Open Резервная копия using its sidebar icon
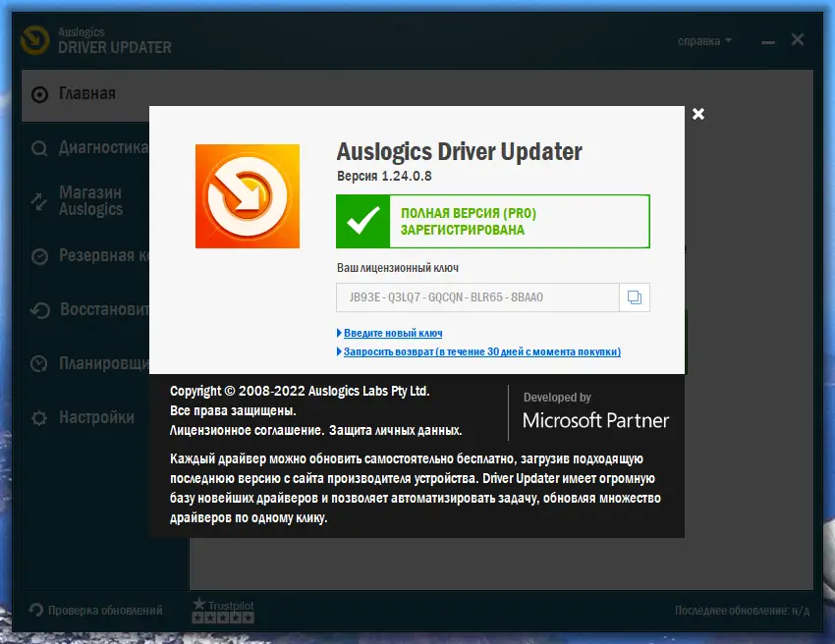 (39, 256)
